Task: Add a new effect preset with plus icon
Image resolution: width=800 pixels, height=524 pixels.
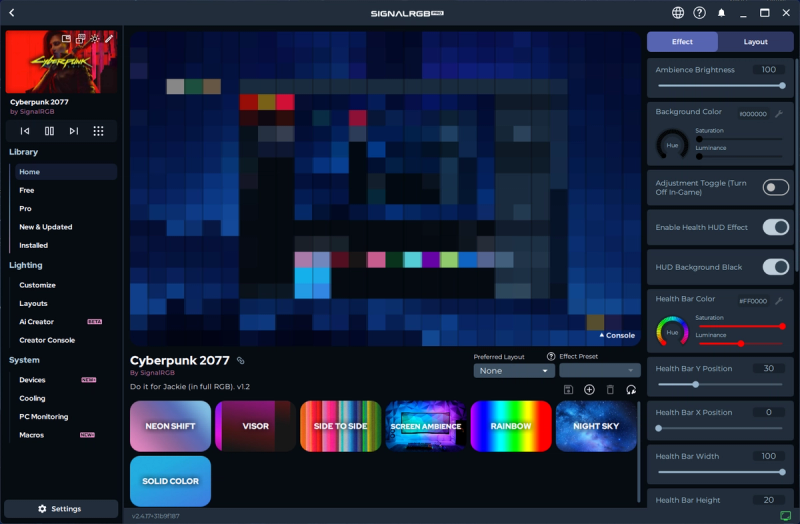Action: 589,389
